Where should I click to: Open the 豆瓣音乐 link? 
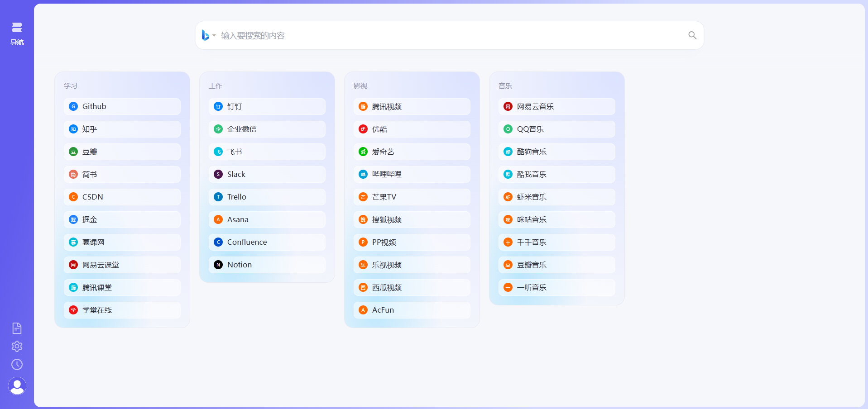(x=557, y=265)
